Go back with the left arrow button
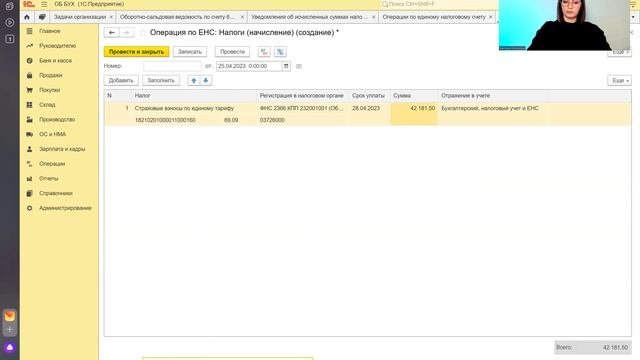 (x=112, y=32)
